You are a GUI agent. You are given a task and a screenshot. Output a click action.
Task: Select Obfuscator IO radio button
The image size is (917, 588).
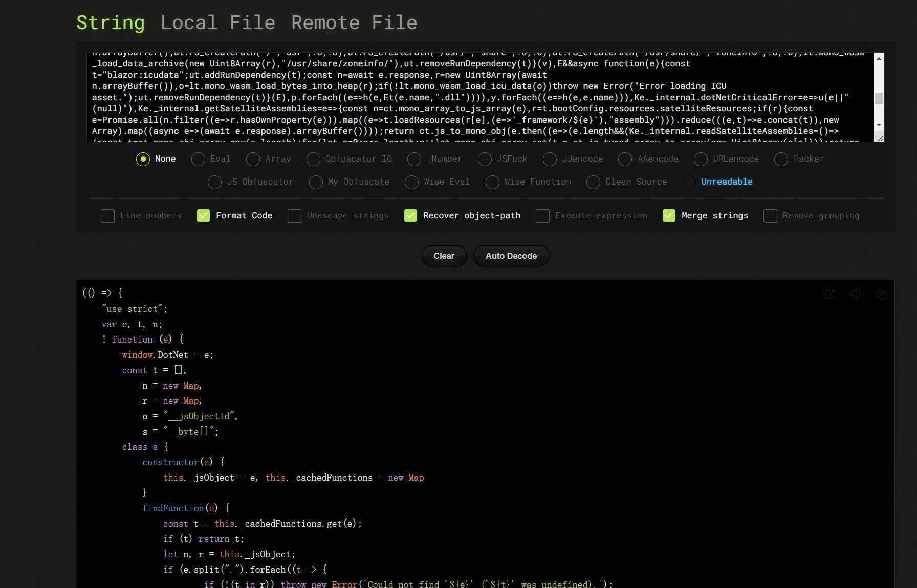313,159
